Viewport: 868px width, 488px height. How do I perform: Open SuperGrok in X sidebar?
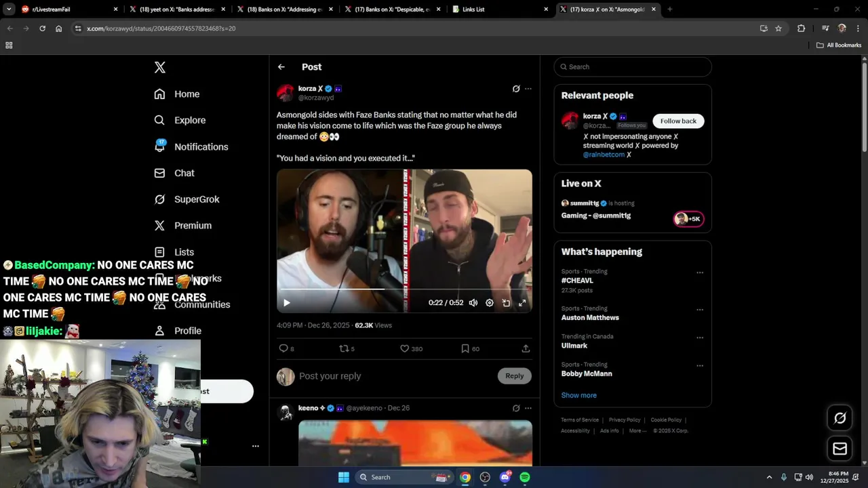(x=186, y=199)
